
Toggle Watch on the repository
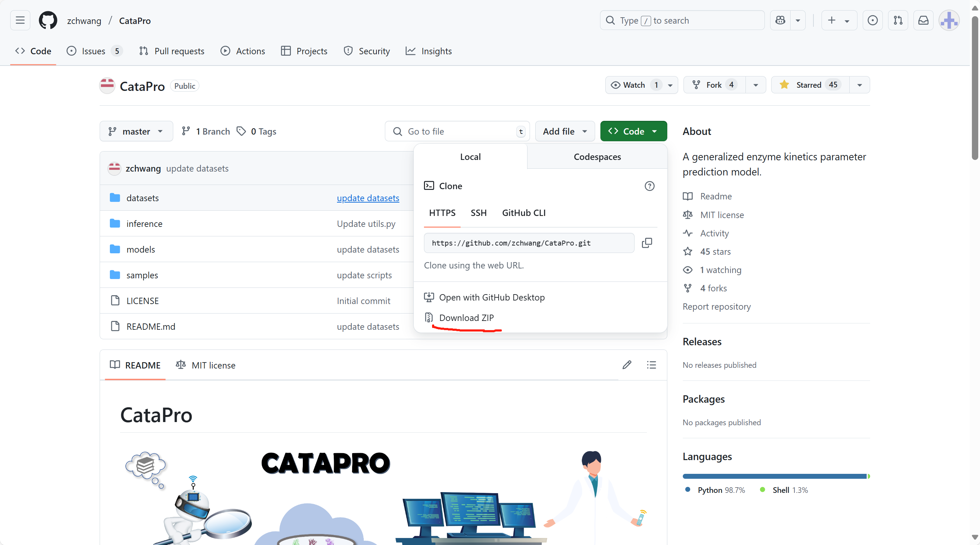pos(634,85)
